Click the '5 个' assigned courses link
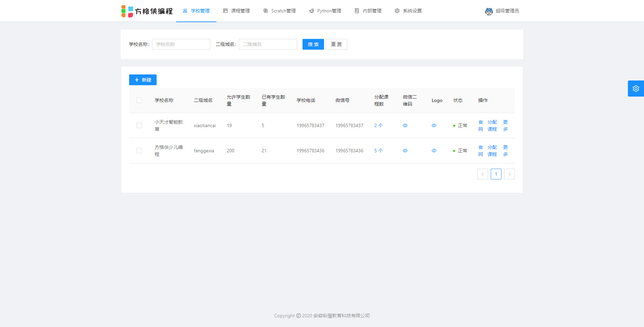Image resolution: width=644 pixels, height=327 pixels. tap(379, 151)
